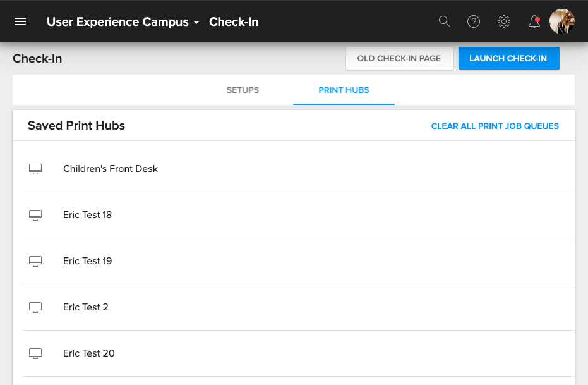
Task: Open the OLD CHECK-IN PAGE
Action: (399, 58)
